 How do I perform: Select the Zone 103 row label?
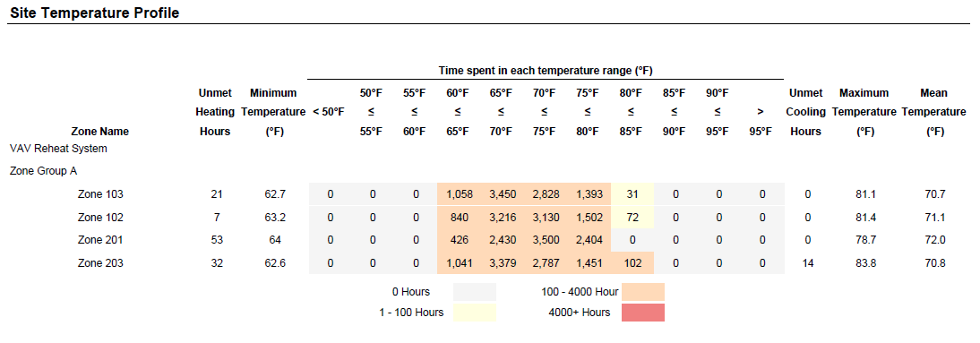100,194
